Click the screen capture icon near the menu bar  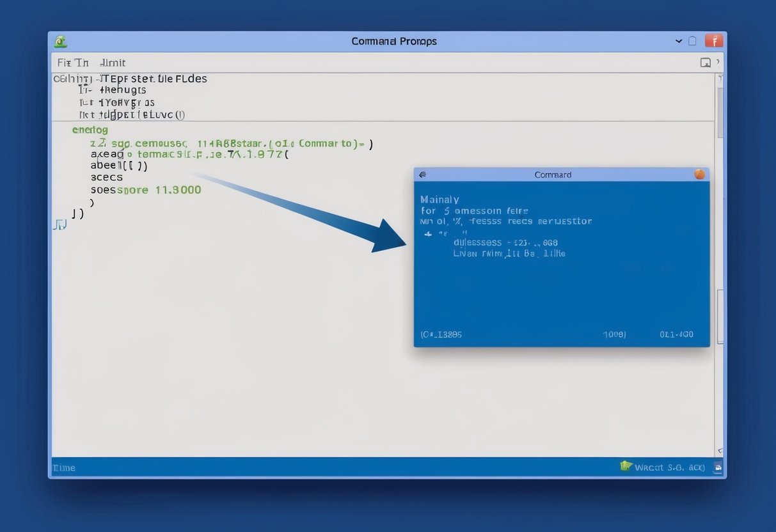[705, 62]
